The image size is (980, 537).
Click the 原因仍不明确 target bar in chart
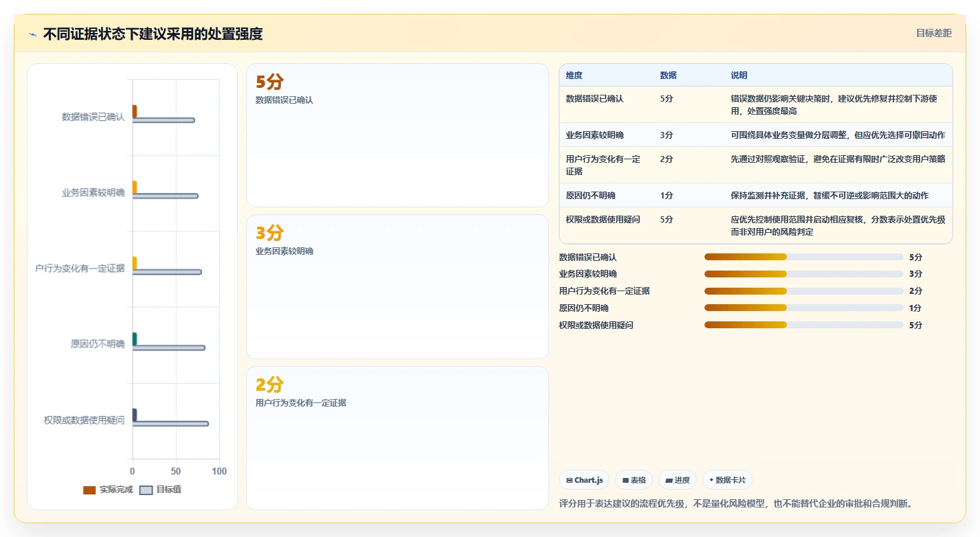point(168,347)
